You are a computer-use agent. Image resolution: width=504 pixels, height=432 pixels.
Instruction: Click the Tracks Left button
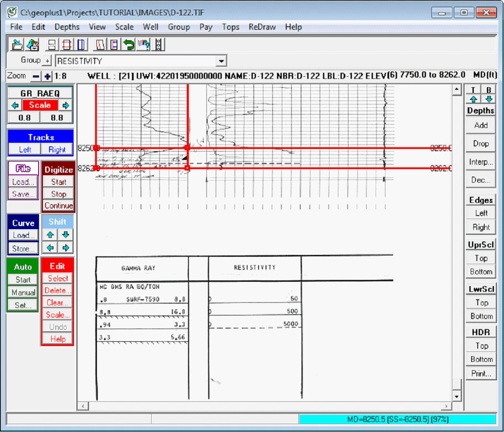pos(25,149)
